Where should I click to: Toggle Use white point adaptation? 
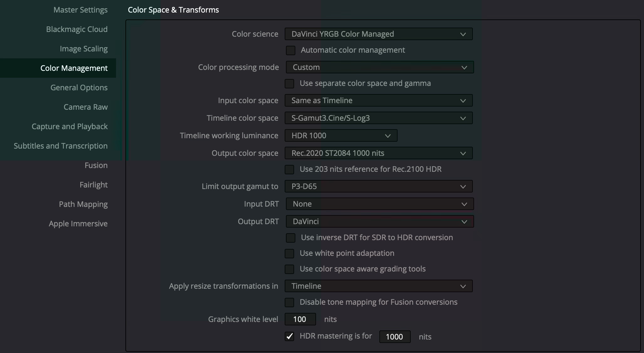coord(289,253)
